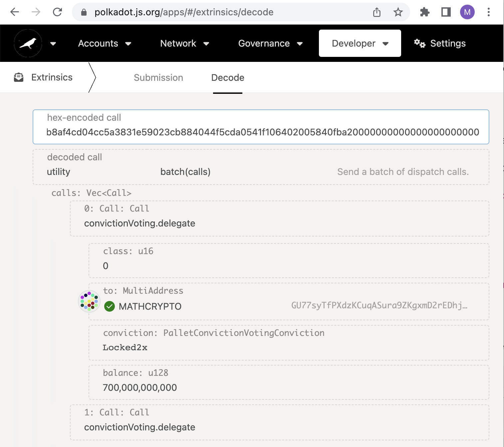Open the Chrome three-dot menu
This screenshot has width=504, height=447.
(488, 12)
